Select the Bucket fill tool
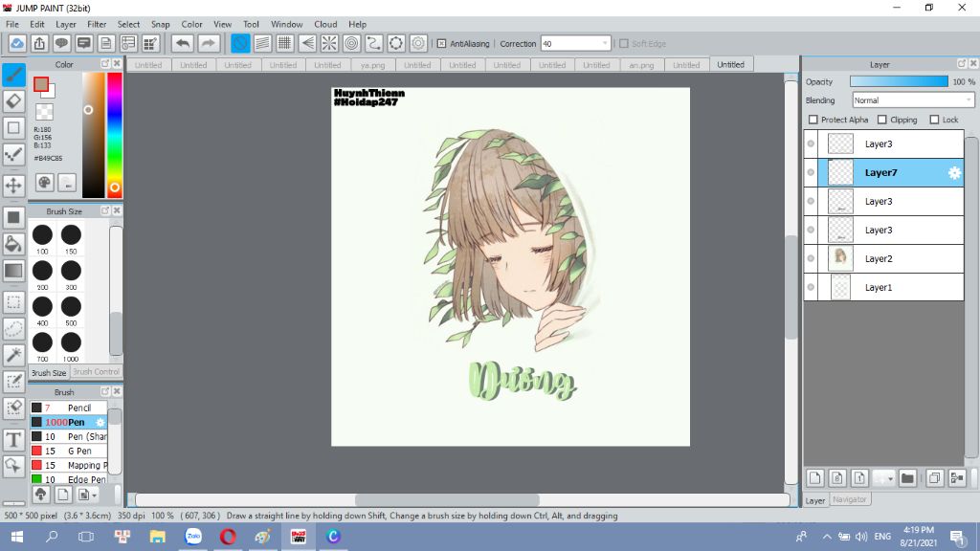This screenshot has width=980, height=551. 13,244
